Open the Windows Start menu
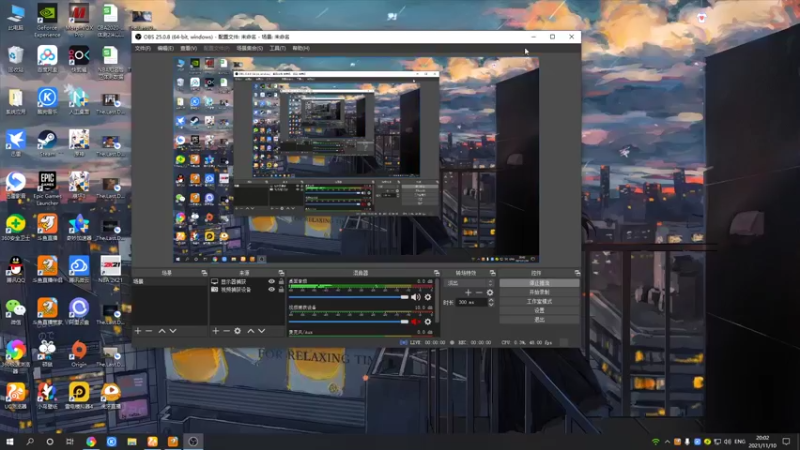 [x=10, y=441]
